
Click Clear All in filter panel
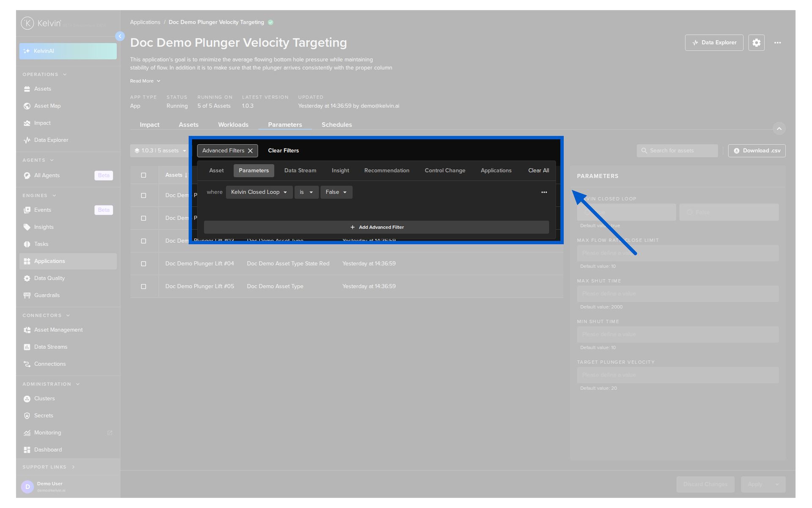coord(538,171)
